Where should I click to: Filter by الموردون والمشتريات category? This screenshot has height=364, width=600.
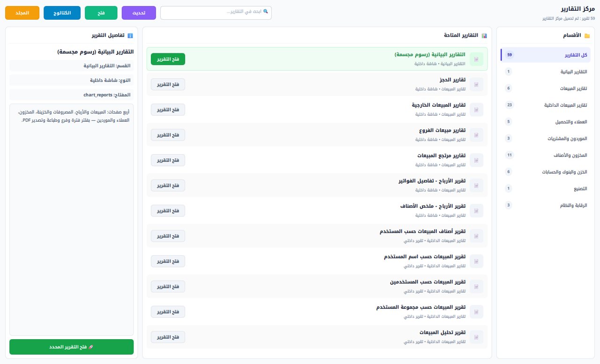click(x=546, y=138)
